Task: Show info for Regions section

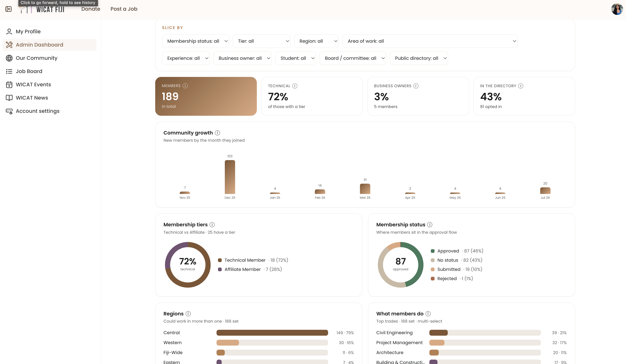Action: coord(188,314)
